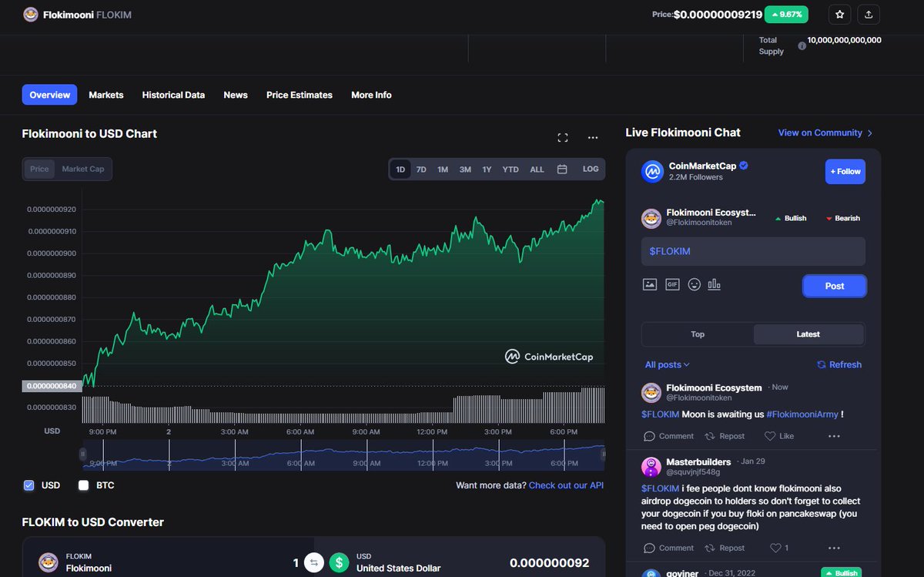Screen dimensions: 924x577
Task: Add Flokimooni to watchlist star icon
Action: click(840, 14)
